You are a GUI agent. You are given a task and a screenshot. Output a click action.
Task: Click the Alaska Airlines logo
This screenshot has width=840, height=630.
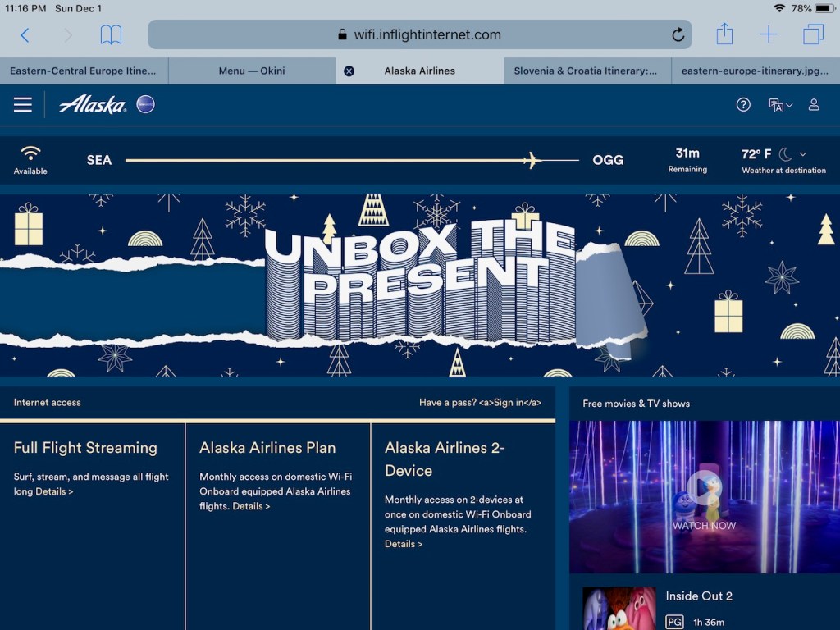tap(93, 104)
